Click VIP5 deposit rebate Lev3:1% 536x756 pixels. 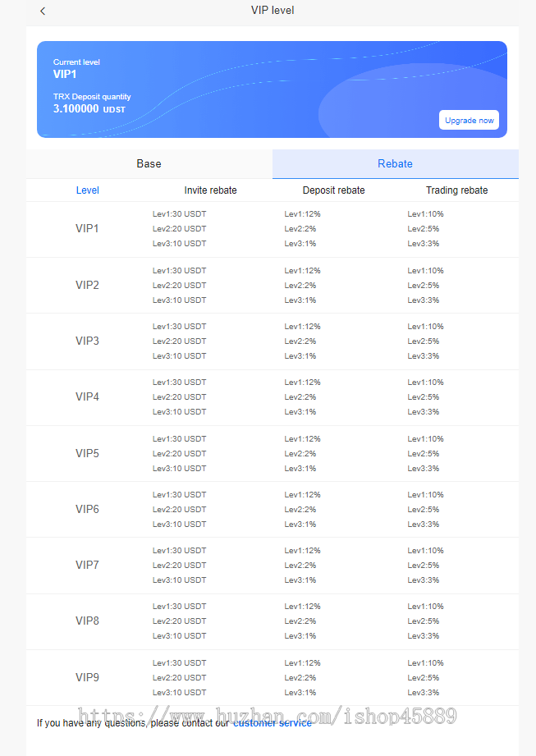[x=300, y=469]
